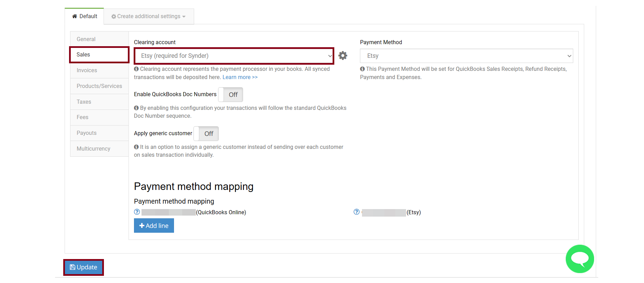Click the Clearing account label

[x=155, y=42]
